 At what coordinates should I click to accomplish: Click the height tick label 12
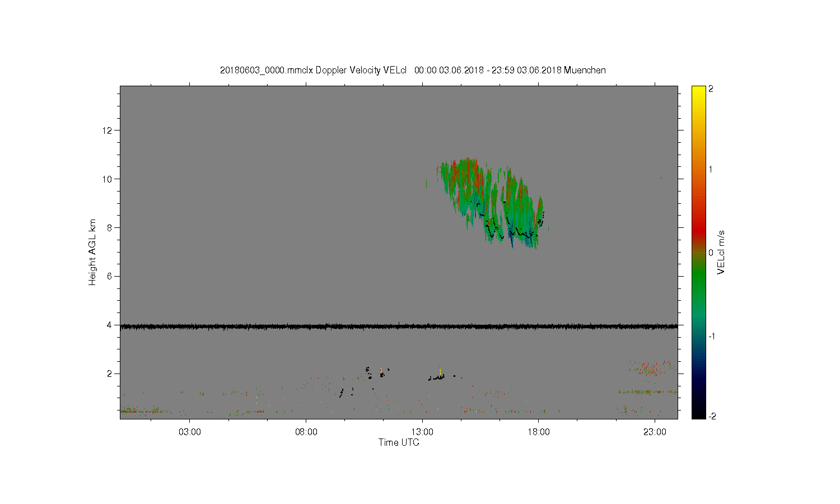[x=108, y=130]
